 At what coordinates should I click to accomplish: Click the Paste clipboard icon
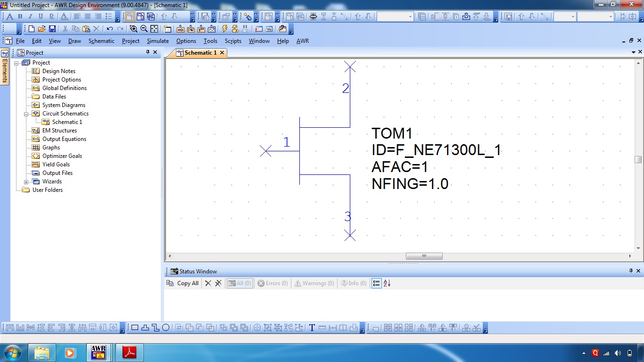[x=86, y=29]
